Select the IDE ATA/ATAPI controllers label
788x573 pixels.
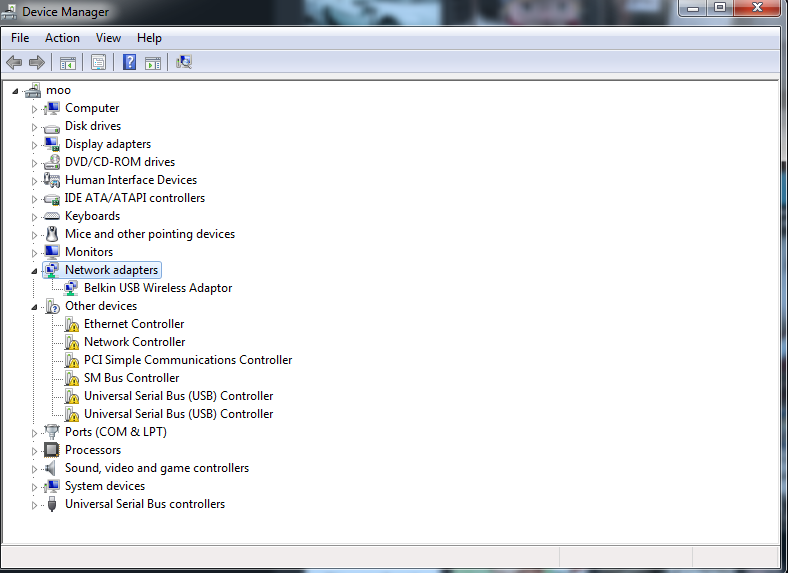click(135, 198)
